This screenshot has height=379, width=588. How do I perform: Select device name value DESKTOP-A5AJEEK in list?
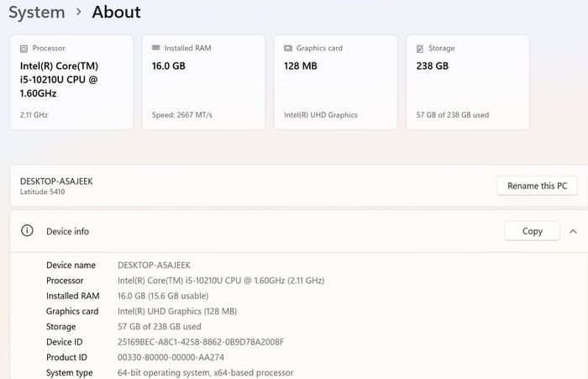[154, 266]
